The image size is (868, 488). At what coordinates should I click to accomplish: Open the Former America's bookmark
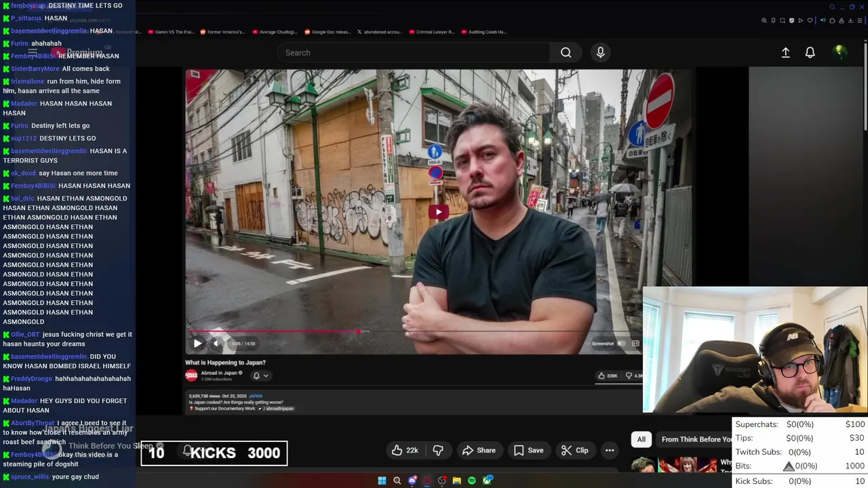222,32
